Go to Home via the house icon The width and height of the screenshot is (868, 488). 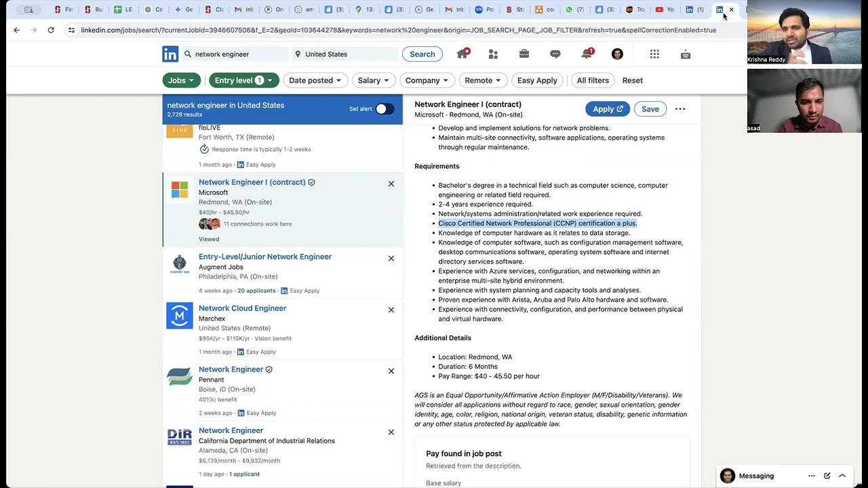click(x=462, y=54)
